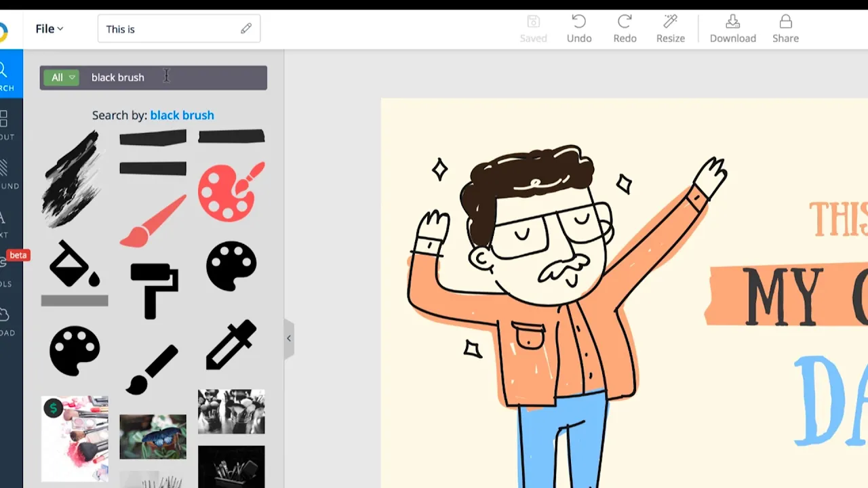Select the black paintbrush icon
The height and width of the screenshot is (488, 868).
point(153,369)
